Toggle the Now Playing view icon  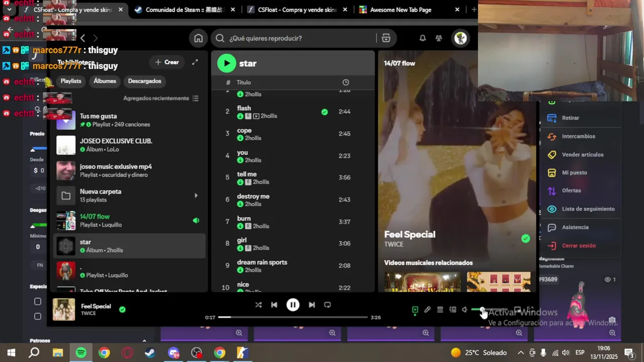click(x=415, y=310)
